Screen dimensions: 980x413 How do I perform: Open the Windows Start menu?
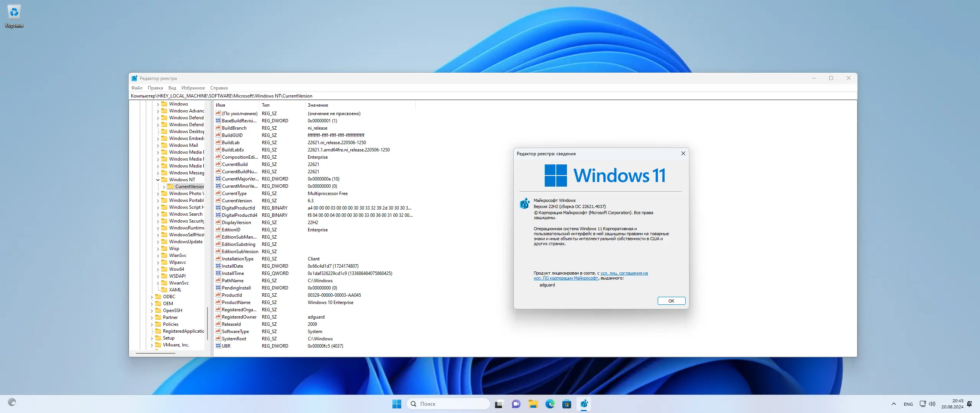(x=397, y=404)
